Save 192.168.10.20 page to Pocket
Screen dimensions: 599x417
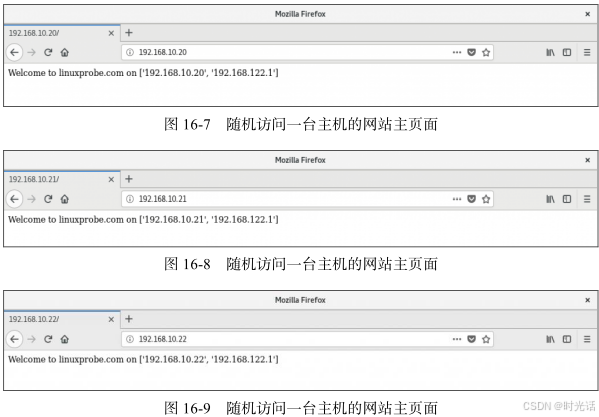click(471, 52)
